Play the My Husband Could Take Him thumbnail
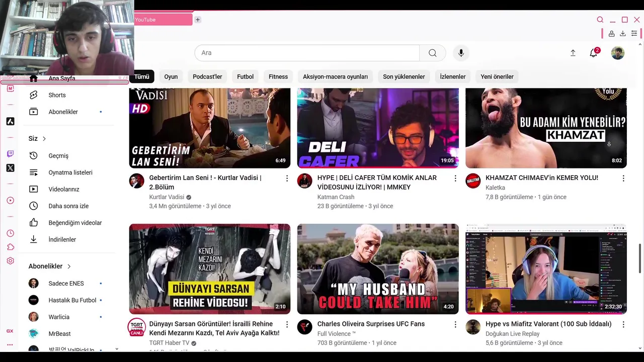The image size is (644, 362). click(378, 269)
